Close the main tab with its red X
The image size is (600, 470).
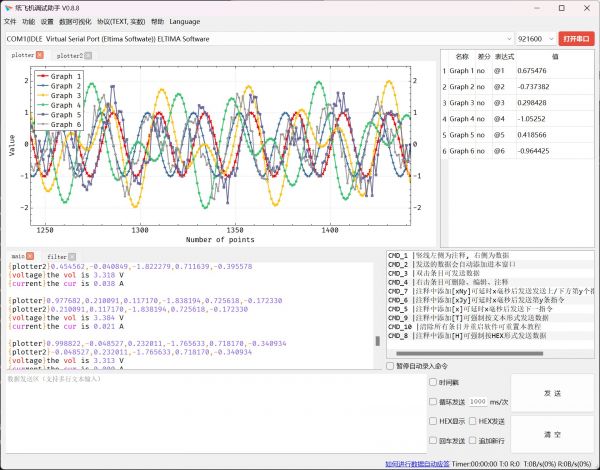(30, 256)
